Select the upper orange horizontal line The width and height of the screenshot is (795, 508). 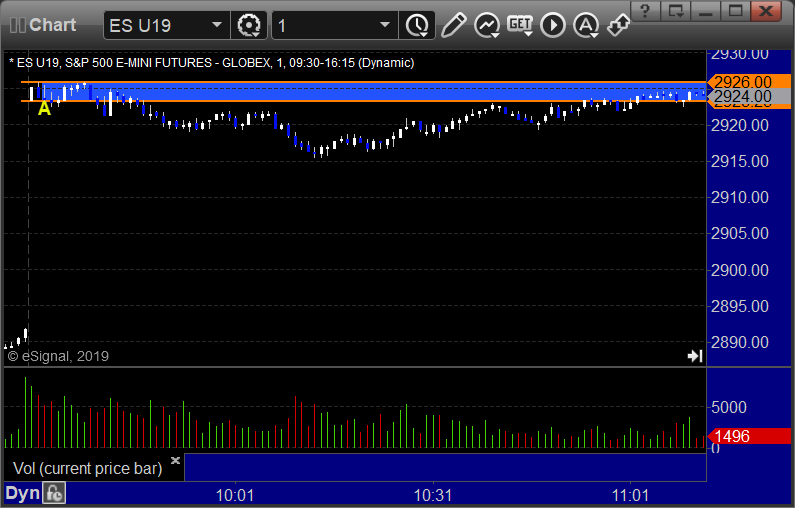pos(363,82)
